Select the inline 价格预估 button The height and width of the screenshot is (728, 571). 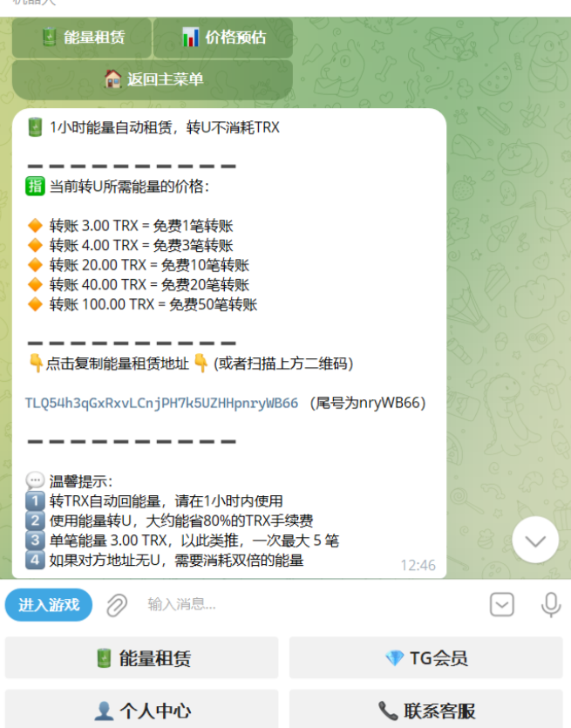point(223,37)
